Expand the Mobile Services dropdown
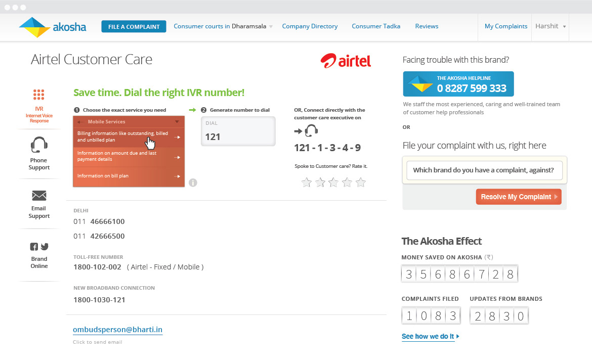Screen dimensions: 592x364 177,122
